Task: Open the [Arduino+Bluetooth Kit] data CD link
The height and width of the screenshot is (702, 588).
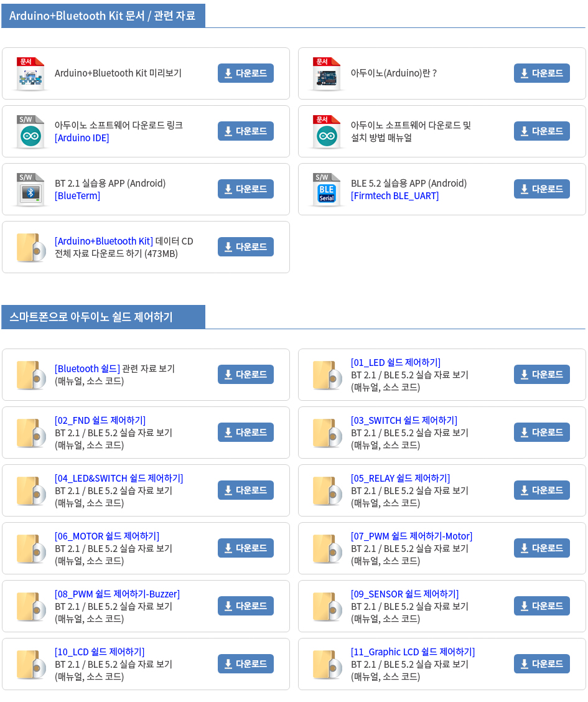Action: pyautogui.click(x=104, y=241)
